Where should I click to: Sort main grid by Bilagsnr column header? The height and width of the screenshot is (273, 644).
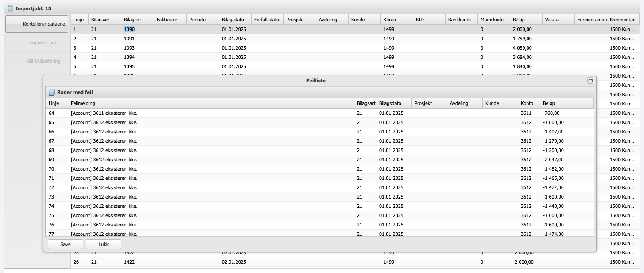pos(137,19)
